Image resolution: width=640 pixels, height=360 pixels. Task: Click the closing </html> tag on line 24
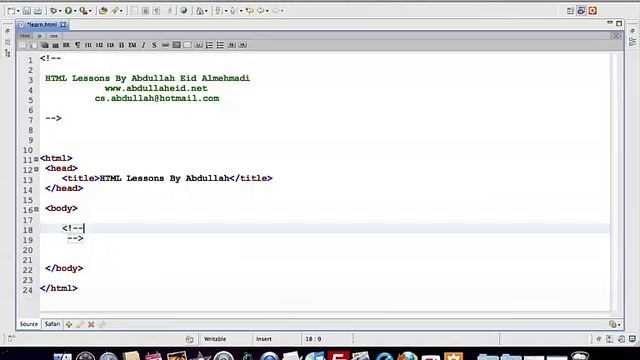tap(59, 289)
